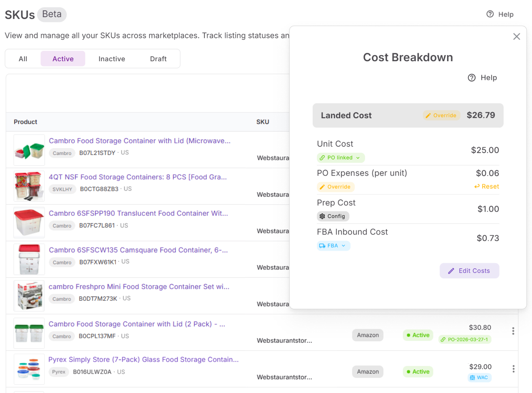Click the PO-2026-03-27-1 linked badge
Image resolution: width=532 pixels, height=393 pixels.
tap(464, 339)
